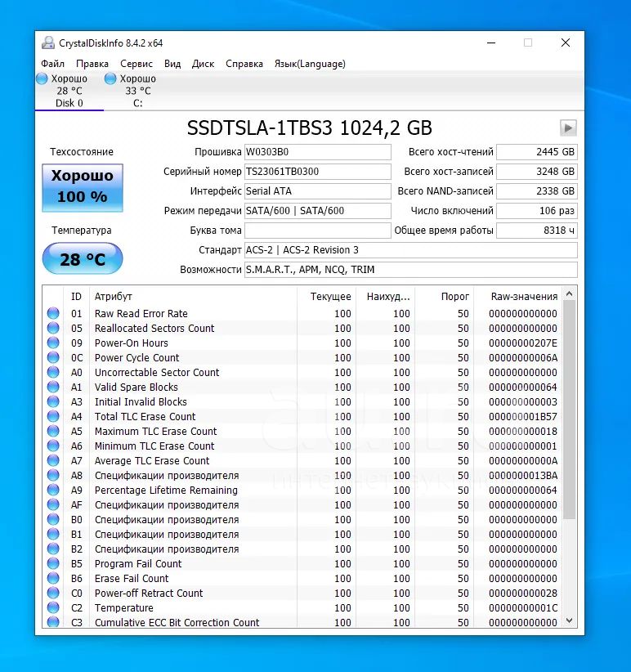Click status icon of Erase Fail Count
Viewport: 631px width, 672px height.
click(x=53, y=578)
